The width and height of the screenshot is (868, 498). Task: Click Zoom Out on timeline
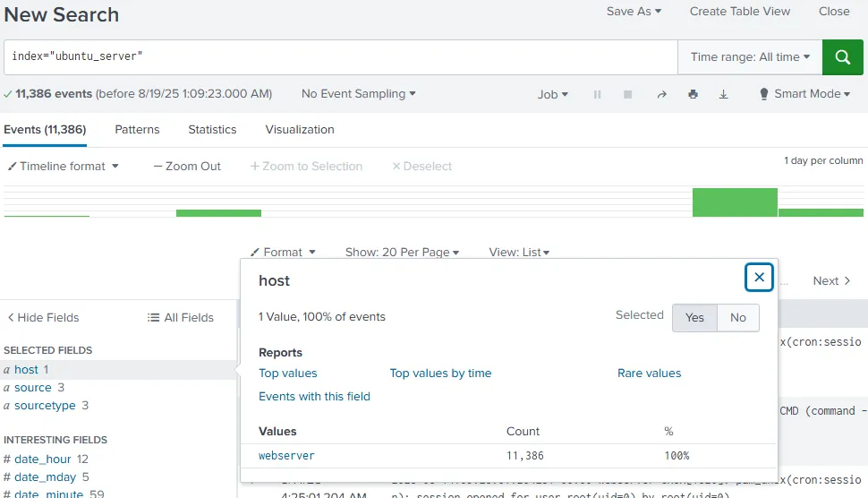coord(187,167)
